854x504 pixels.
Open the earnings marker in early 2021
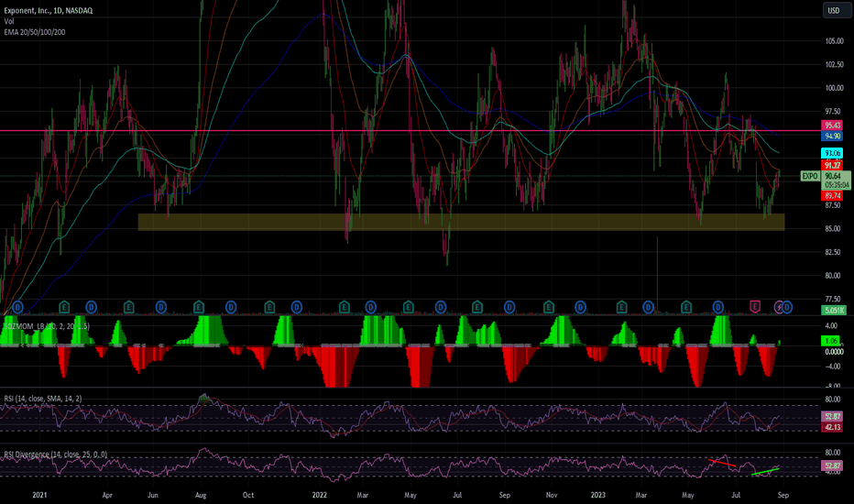click(64, 307)
